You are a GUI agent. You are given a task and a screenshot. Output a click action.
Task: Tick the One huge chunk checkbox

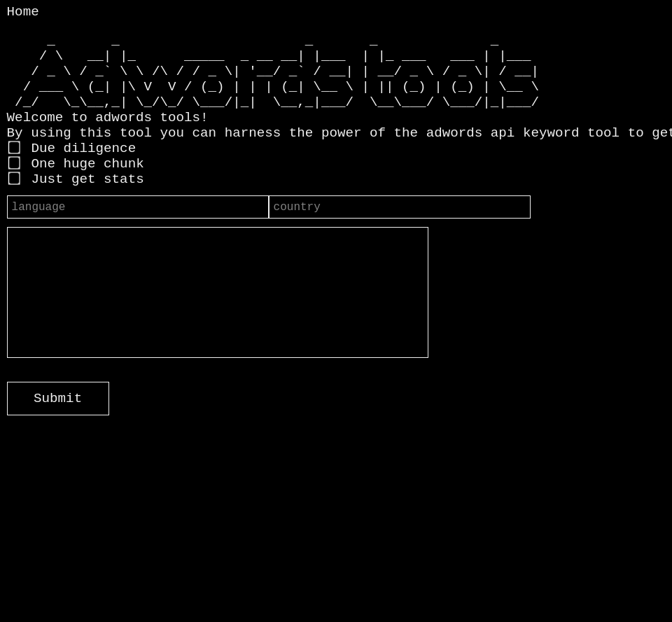(14, 163)
